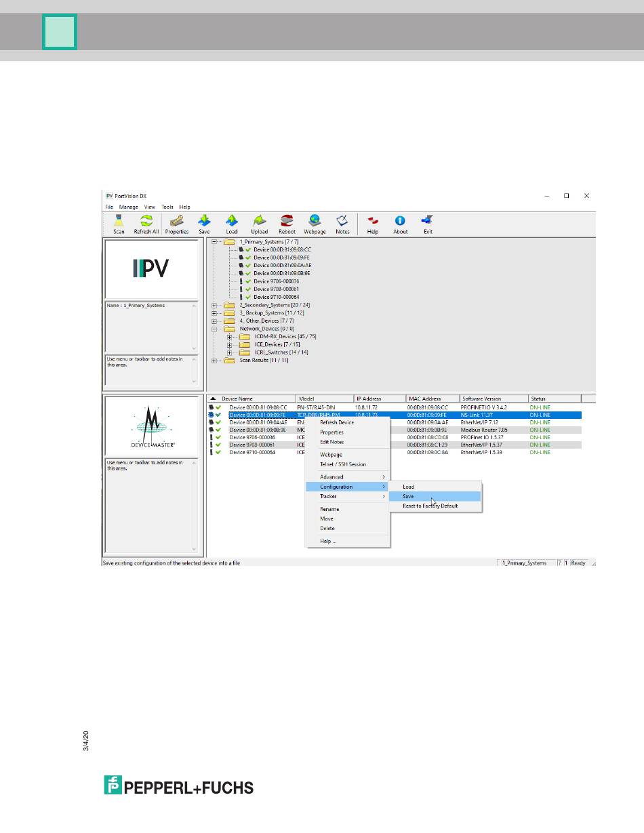The height and width of the screenshot is (833, 644).
Task: Collapse the Network_Devices tree node
Action: click(x=214, y=329)
